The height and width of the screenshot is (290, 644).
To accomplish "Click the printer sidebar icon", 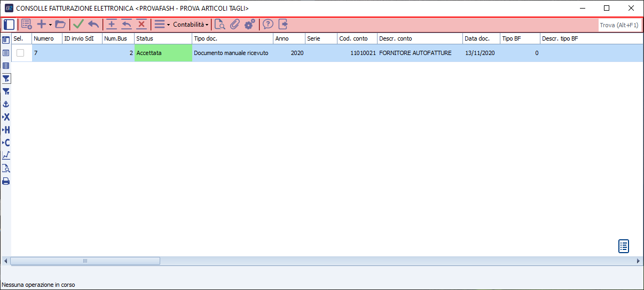I will (x=6, y=181).
